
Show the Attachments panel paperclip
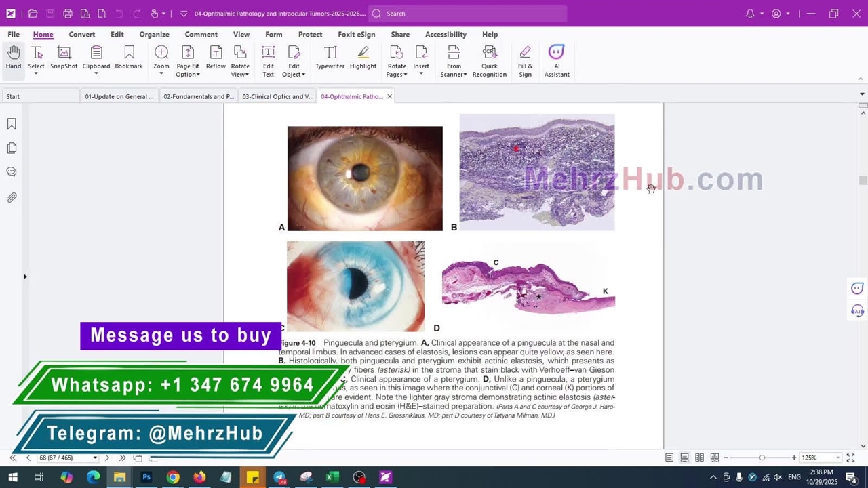click(x=12, y=198)
